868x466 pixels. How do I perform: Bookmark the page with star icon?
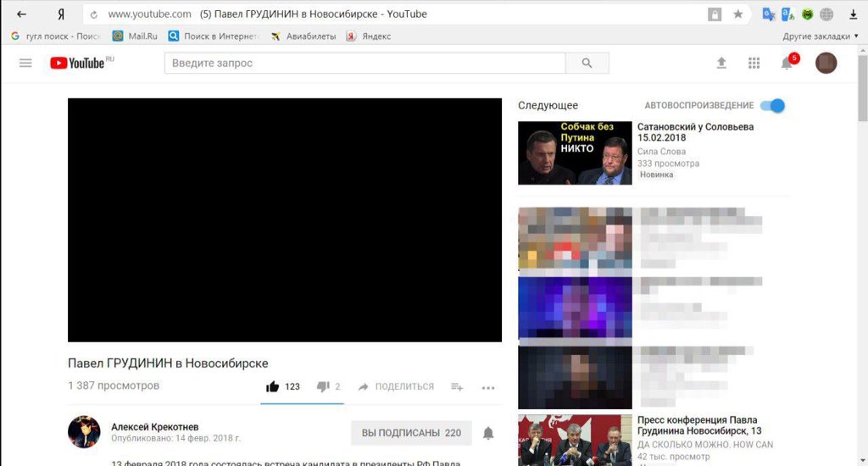738,14
